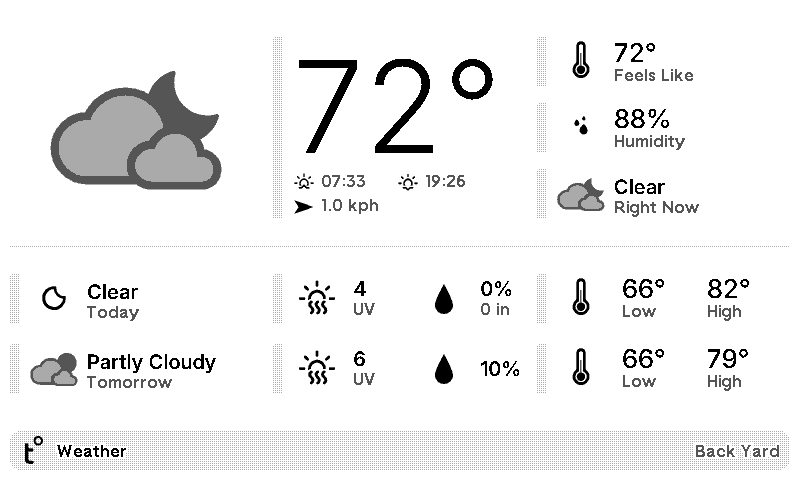The height and width of the screenshot is (480, 800).
Task: Click the Tomorrow partly cloudy icon
Action: 54,369
